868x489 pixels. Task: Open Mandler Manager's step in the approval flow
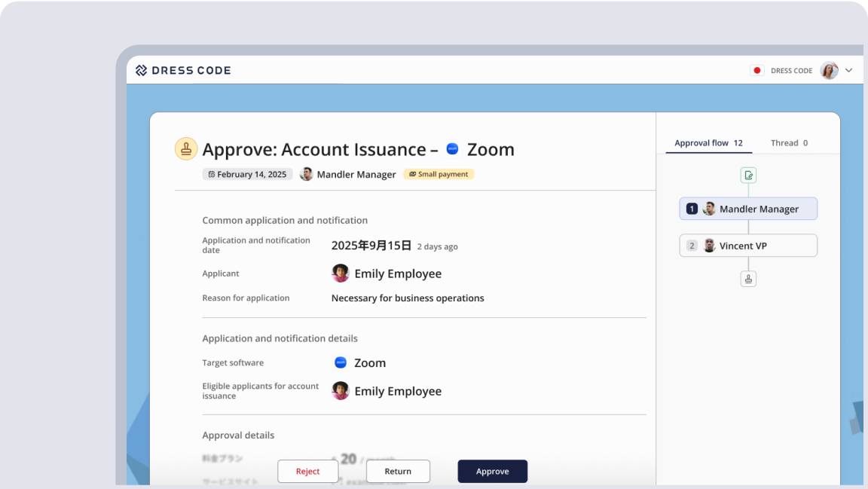click(x=747, y=208)
